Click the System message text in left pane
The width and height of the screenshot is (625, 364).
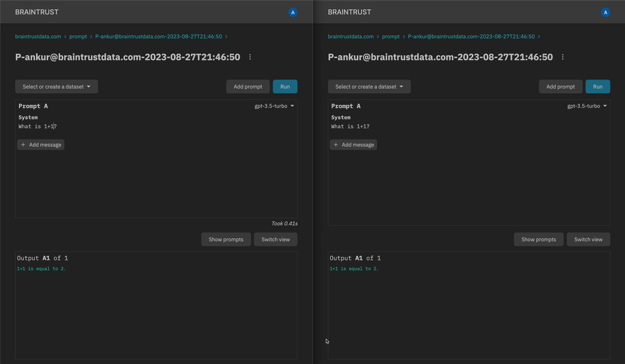pos(38,126)
